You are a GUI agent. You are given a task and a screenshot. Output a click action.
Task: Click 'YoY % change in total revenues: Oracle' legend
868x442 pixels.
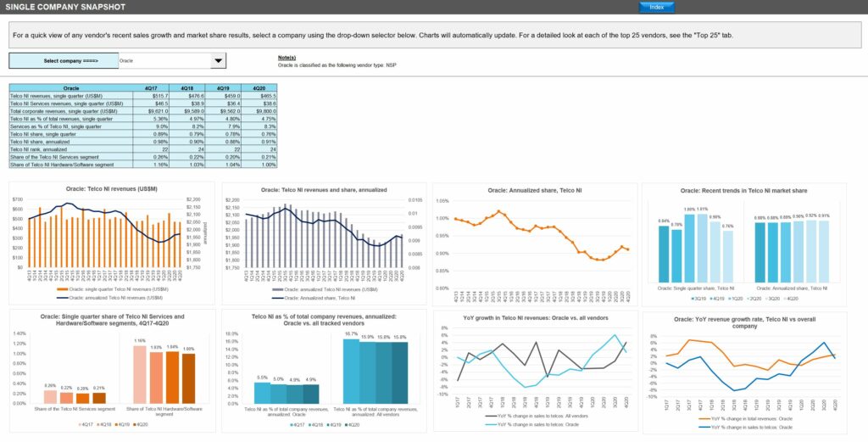tap(746, 417)
